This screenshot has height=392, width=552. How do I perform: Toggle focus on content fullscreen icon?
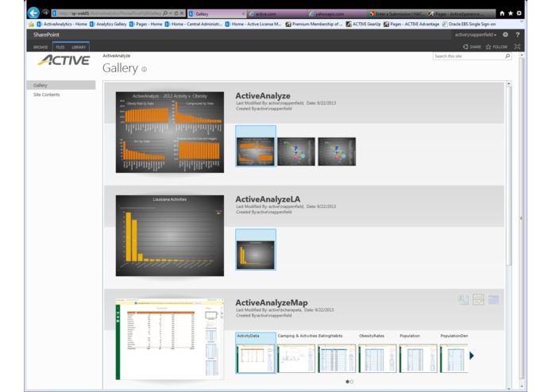pos(517,46)
